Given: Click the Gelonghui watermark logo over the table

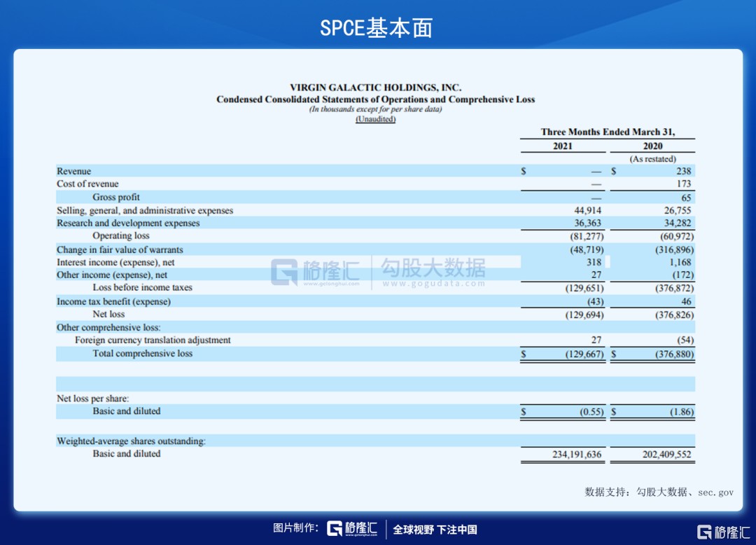Looking at the screenshot, I should point(316,272).
